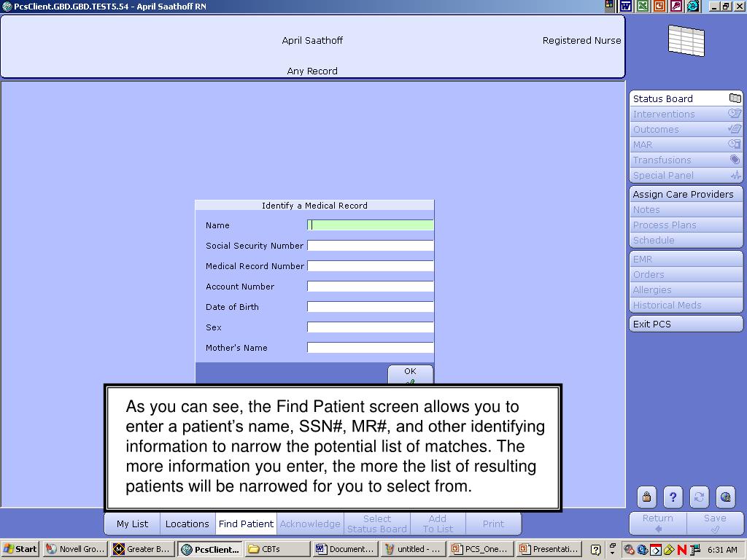Click the Orders side button
This screenshot has height=560, width=747.
pyautogui.click(x=686, y=274)
